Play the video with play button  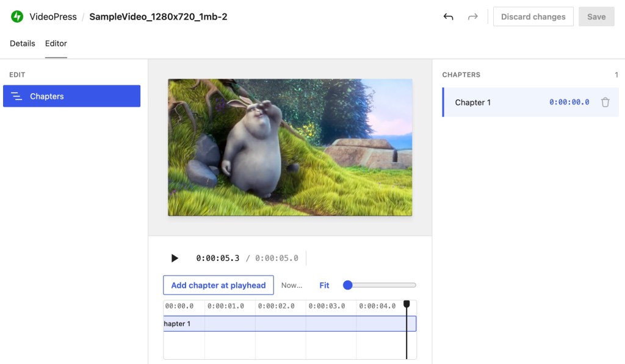coord(175,258)
